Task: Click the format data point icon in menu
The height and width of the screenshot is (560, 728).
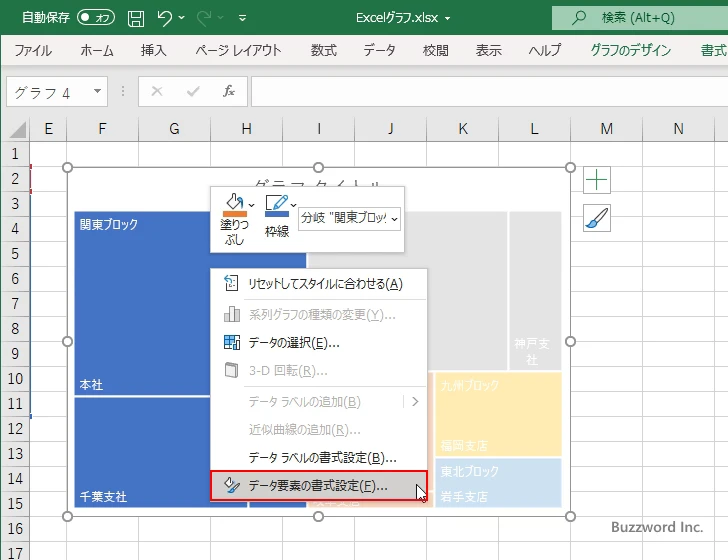Action: pos(232,485)
